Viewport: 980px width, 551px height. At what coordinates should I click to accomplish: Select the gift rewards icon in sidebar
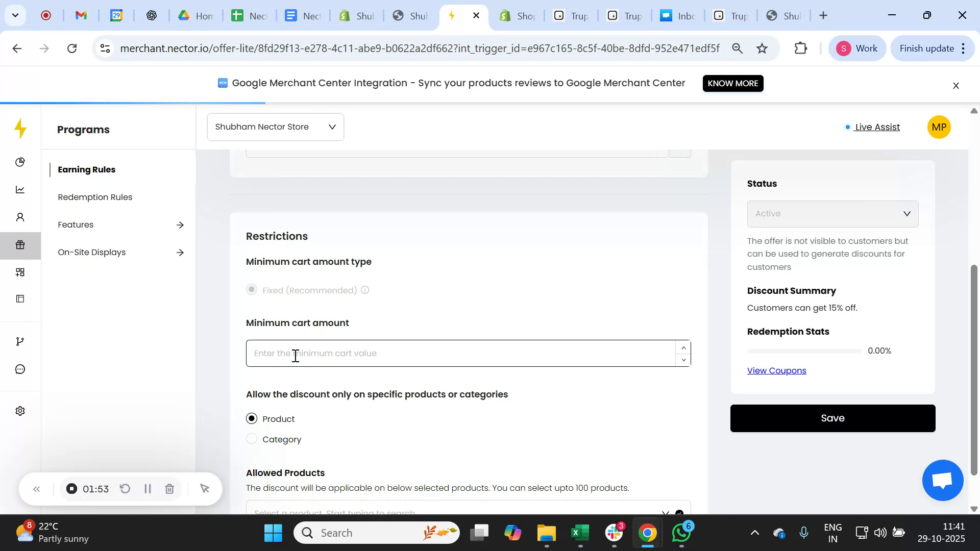pos(20,244)
